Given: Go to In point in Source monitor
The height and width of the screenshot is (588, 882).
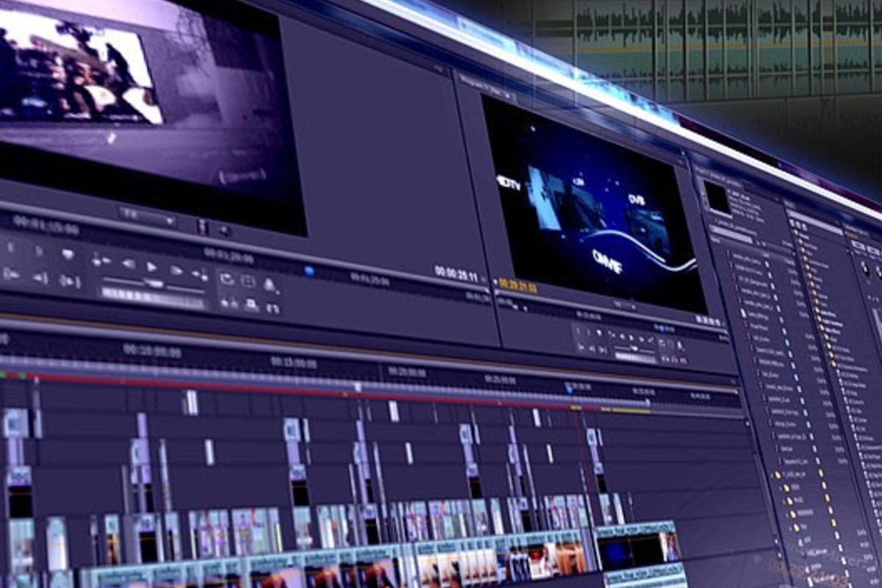Looking at the screenshot, I should point(10,273).
